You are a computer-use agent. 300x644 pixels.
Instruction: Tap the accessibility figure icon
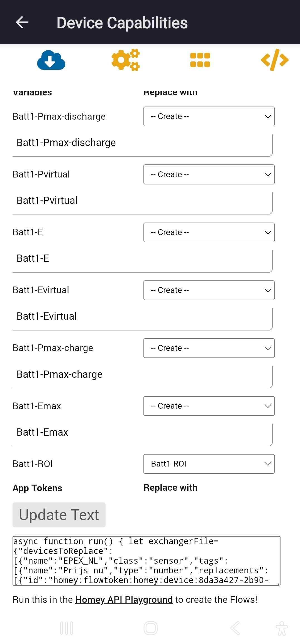[282, 628]
